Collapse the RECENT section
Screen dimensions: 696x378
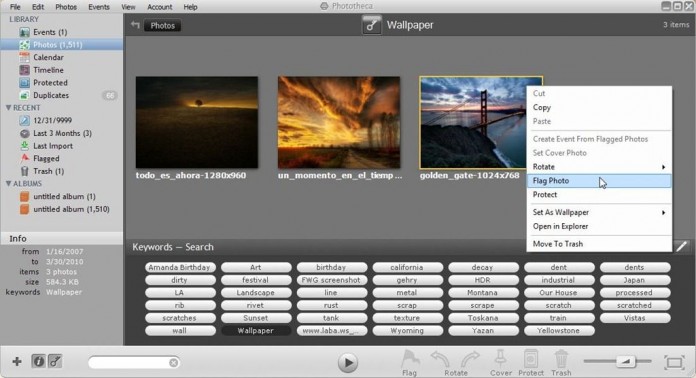pyautogui.click(x=8, y=108)
